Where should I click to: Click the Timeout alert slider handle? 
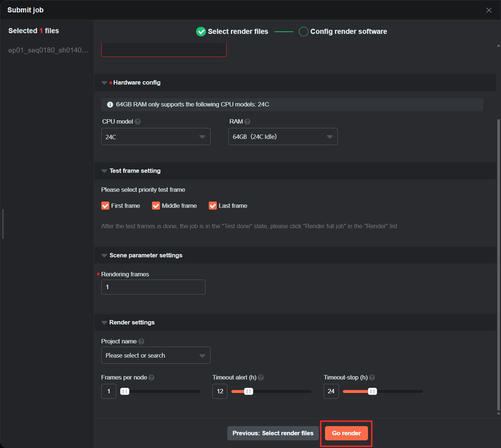248,391
